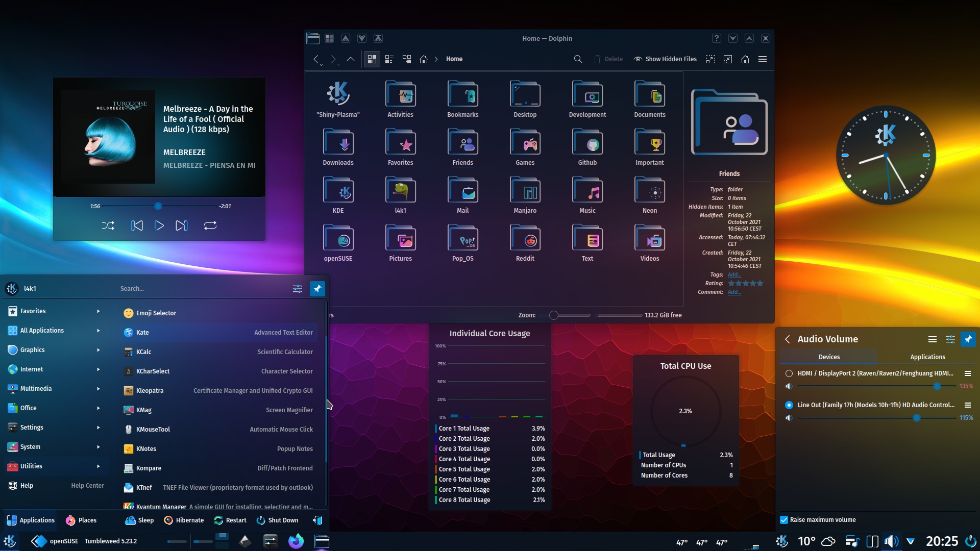This screenshot has width=980, height=551.
Task: Click the Sleep button
Action: tap(139, 520)
